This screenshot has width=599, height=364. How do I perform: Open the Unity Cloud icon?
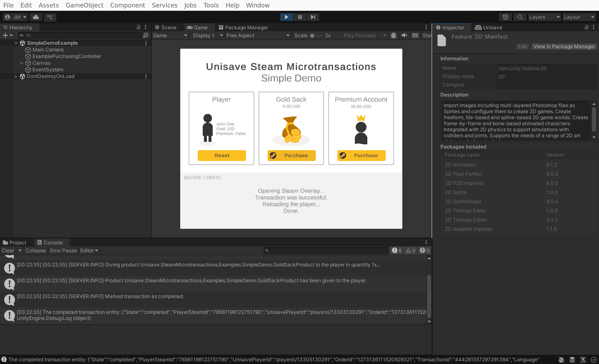click(x=36, y=17)
